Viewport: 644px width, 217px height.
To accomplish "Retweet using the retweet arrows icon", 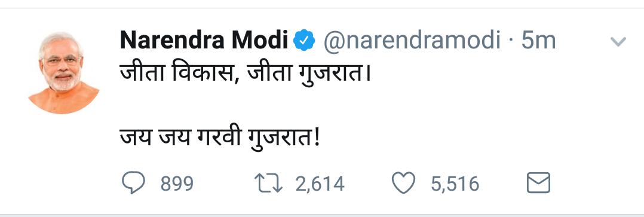I will tap(269, 184).
